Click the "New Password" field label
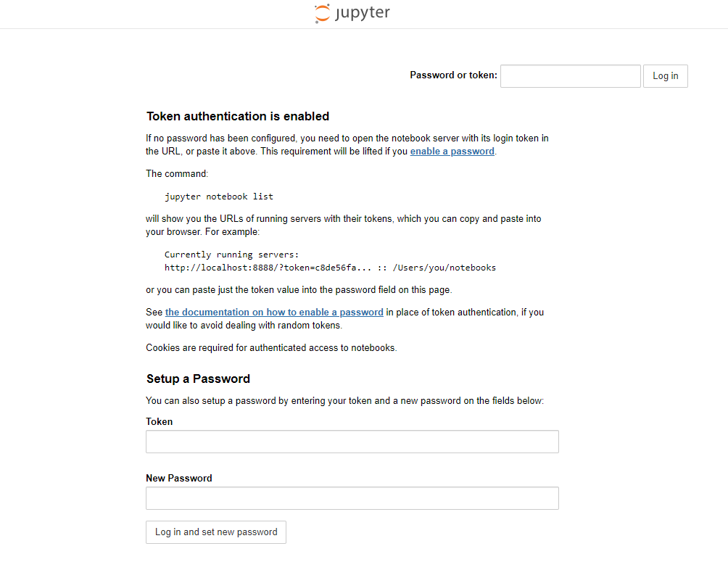 (179, 479)
